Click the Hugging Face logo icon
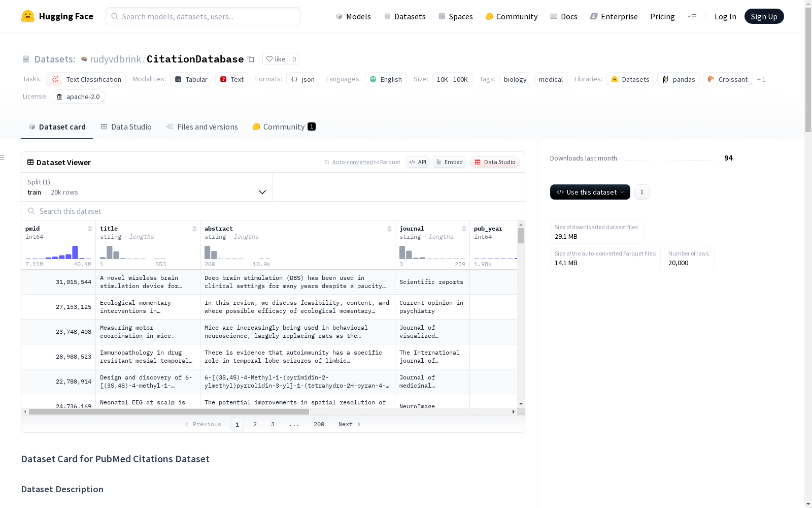The height and width of the screenshot is (508, 812). (28, 16)
